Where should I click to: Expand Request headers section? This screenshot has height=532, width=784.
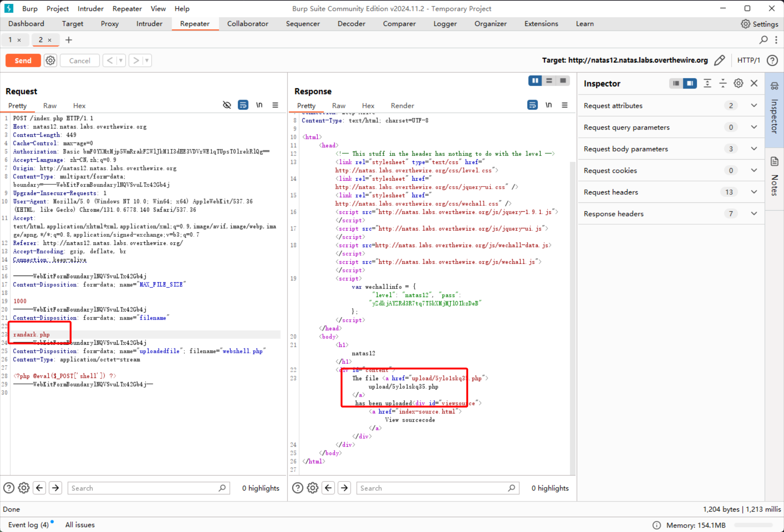[671, 192]
